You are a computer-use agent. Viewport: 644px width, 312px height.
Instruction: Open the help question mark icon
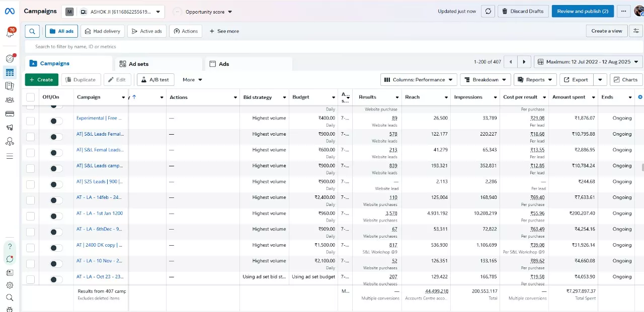click(x=10, y=247)
